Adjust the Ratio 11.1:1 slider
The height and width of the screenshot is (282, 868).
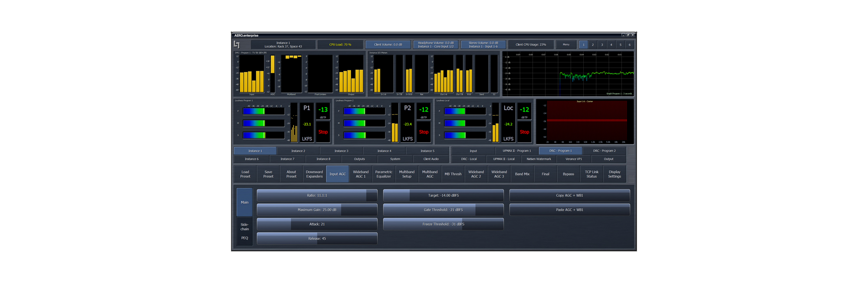(x=317, y=195)
